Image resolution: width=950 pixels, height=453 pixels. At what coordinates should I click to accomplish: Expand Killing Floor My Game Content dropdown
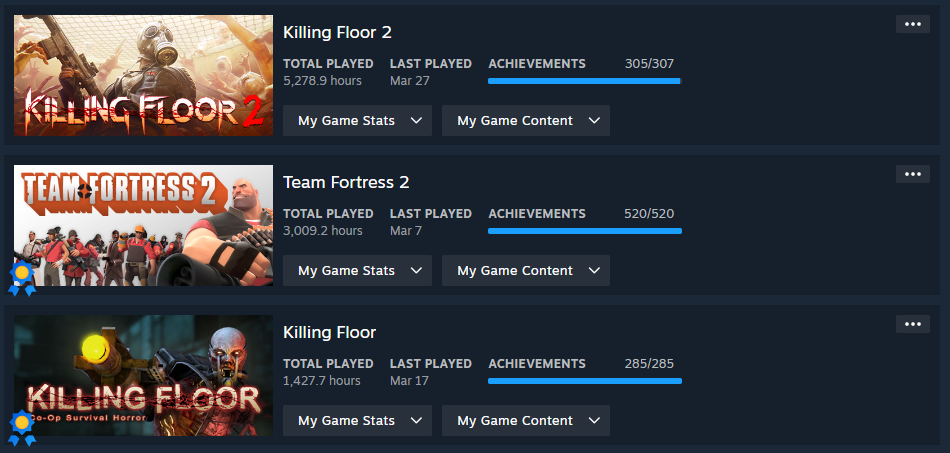(x=525, y=421)
